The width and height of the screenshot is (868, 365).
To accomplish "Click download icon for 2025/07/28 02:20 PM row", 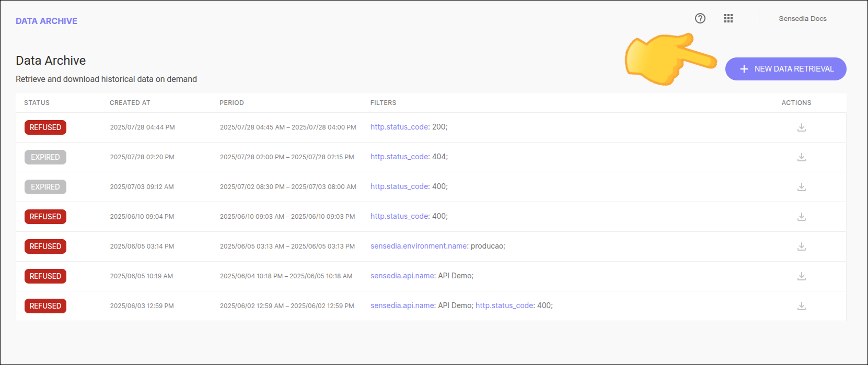I will coord(801,157).
